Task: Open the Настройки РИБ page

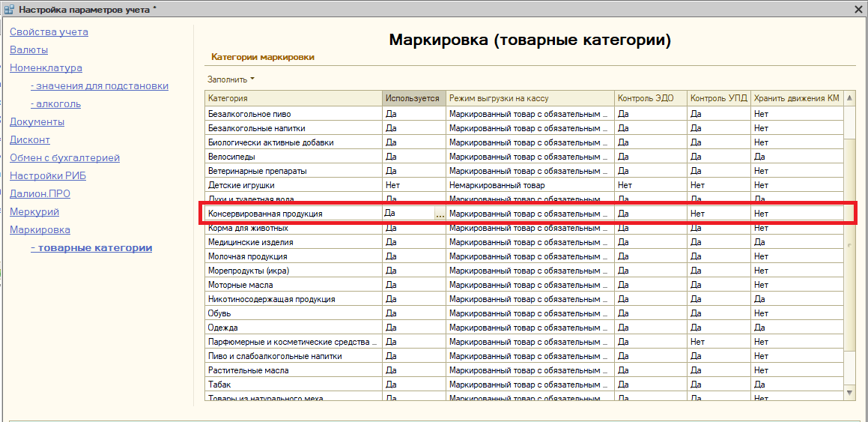Action: (x=43, y=176)
